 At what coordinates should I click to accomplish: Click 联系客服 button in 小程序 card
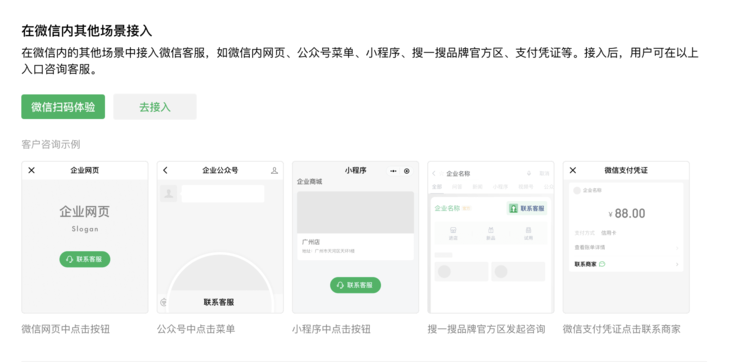[x=355, y=285]
